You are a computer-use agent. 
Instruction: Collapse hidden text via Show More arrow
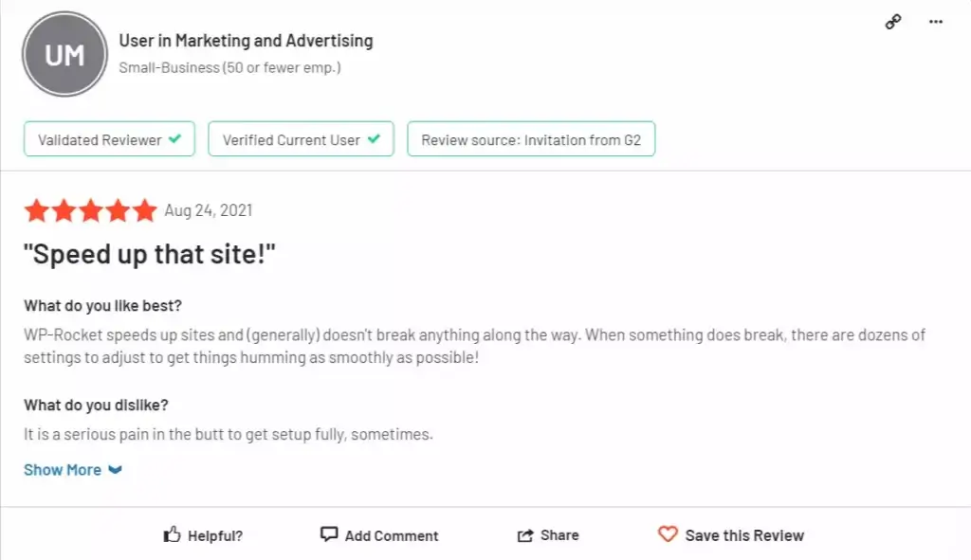pos(115,469)
